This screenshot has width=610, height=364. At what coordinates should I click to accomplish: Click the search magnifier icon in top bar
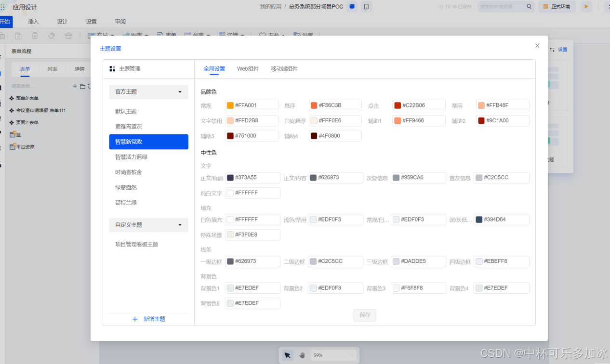(529, 7)
